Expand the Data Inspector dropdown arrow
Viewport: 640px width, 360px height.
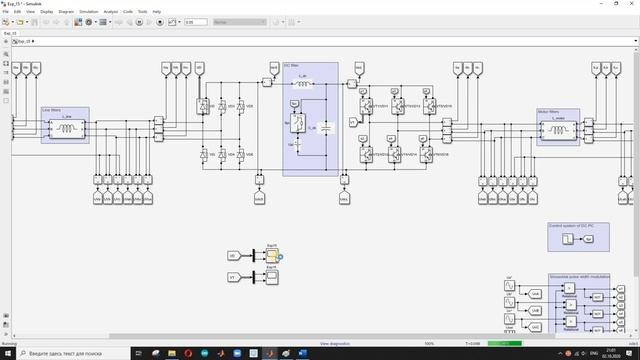pos(179,22)
